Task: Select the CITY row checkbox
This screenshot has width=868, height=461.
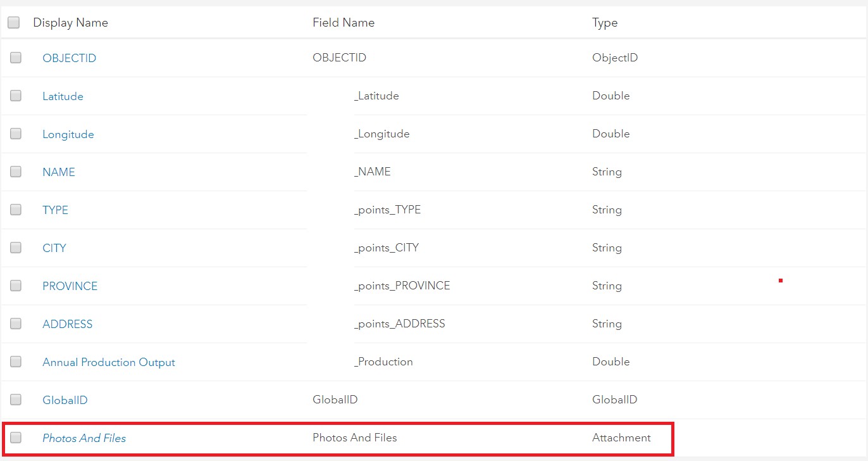Action: click(16, 248)
